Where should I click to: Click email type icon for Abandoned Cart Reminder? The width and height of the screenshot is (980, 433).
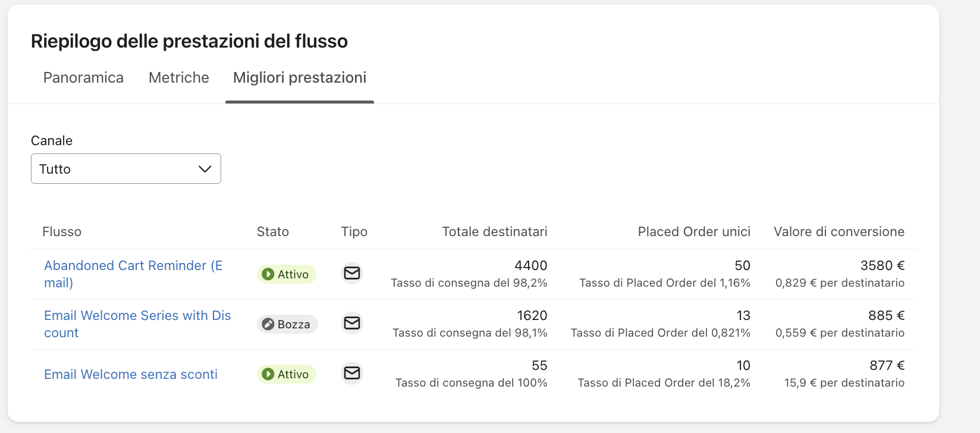tap(352, 273)
